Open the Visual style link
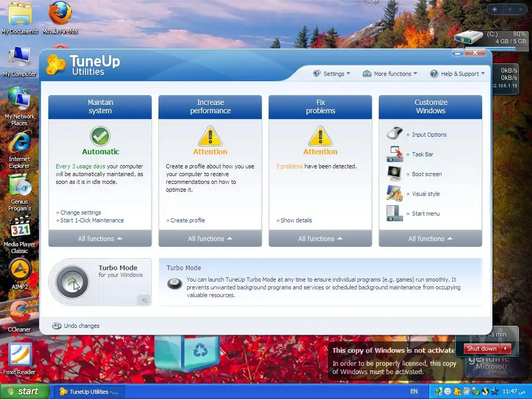 pyautogui.click(x=426, y=194)
